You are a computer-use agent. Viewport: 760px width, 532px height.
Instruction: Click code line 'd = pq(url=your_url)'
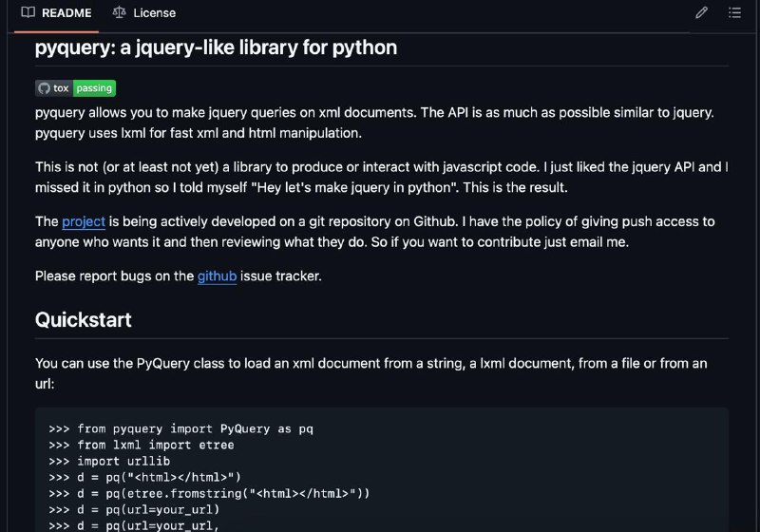134,510
